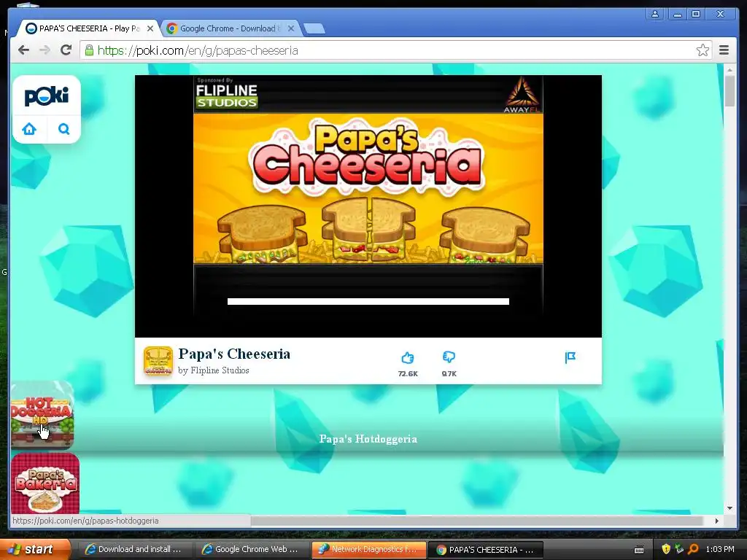Report the game with the flag icon
This screenshot has height=560, width=747.
pyautogui.click(x=570, y=357)
